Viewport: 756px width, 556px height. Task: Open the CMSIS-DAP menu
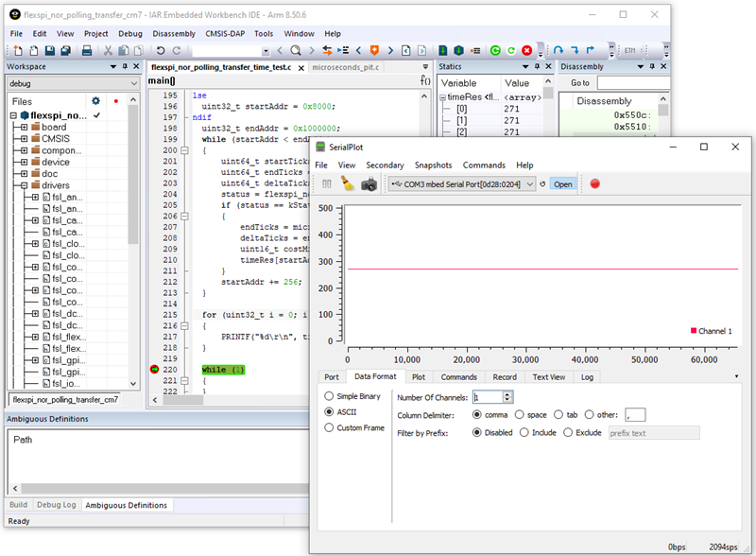[x=225, y=33]
